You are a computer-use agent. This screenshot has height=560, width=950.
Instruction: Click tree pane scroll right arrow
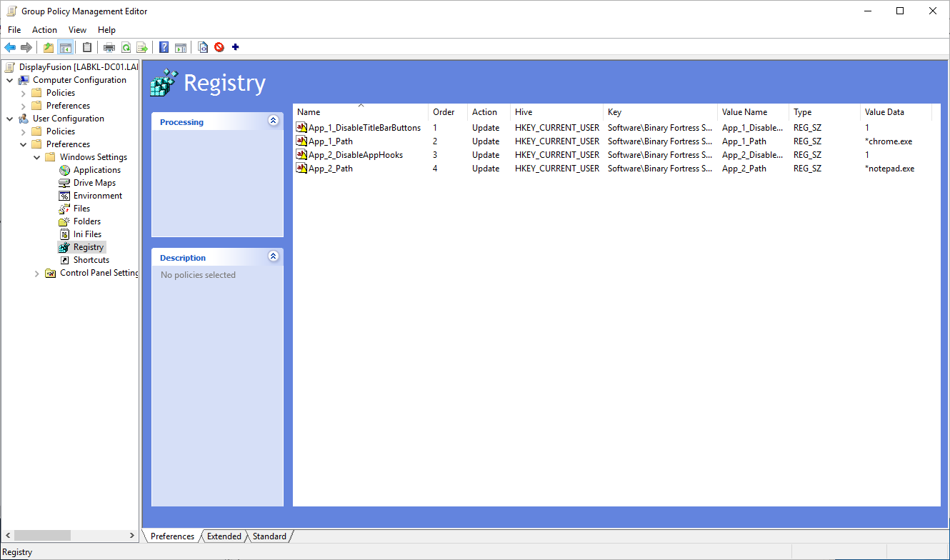pyautogui.click(x=131, y=535)
